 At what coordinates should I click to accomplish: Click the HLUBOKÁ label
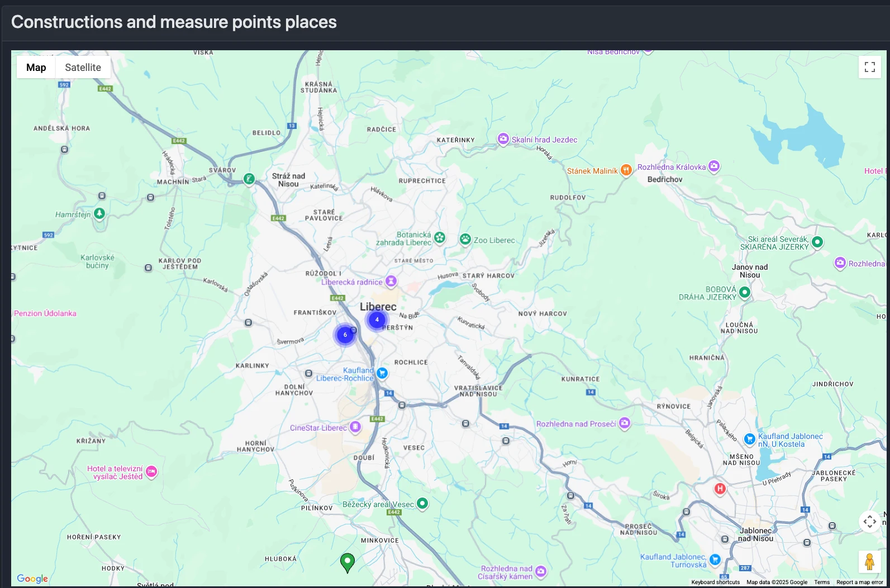pyautogui.click(x=280, y=559)
